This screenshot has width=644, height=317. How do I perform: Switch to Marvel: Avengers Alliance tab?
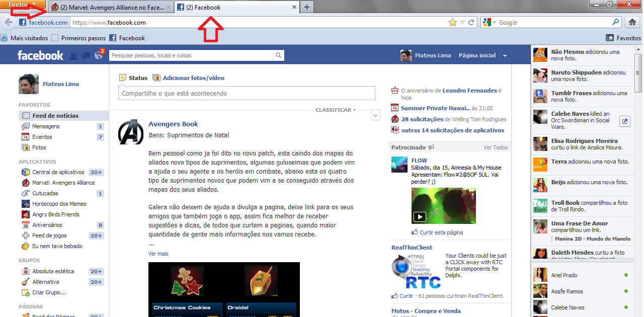pos(111,7)
